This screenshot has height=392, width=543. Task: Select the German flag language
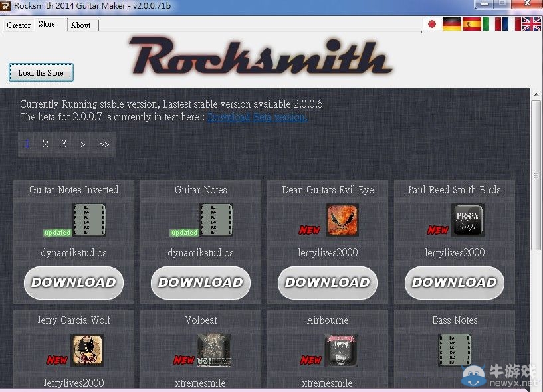pos(451,24)
